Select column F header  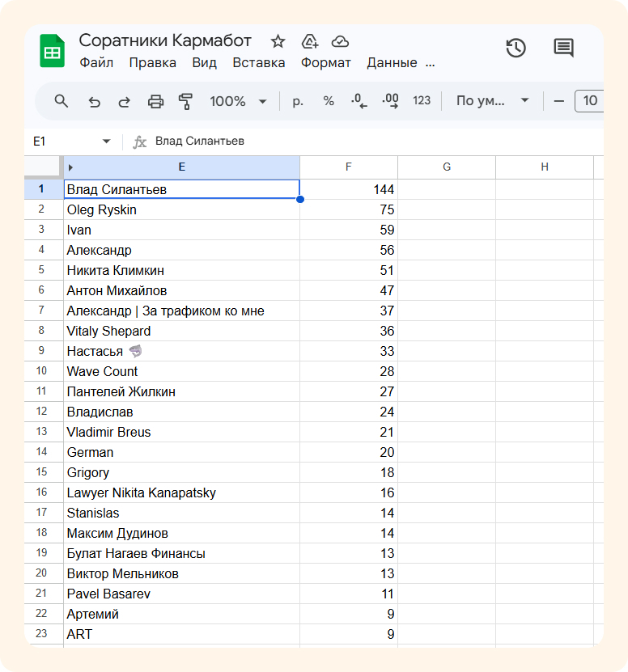pyautogui.click(x=348, y=167)
